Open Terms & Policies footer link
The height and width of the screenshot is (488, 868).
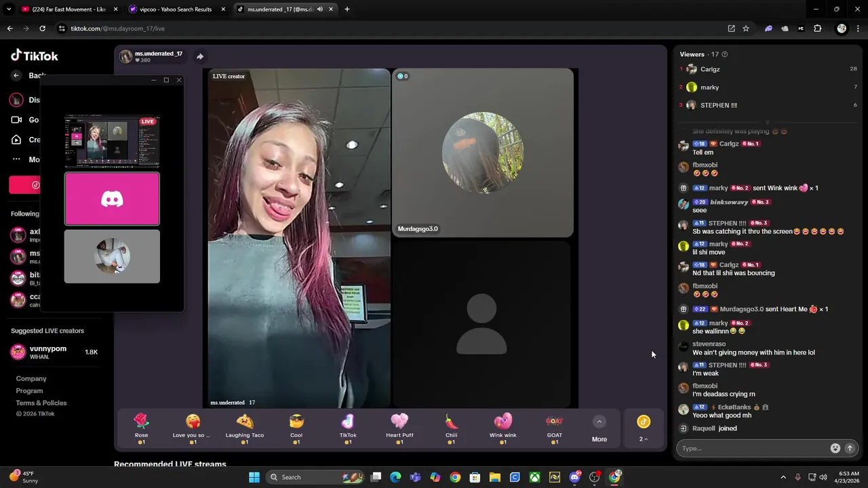41,403
